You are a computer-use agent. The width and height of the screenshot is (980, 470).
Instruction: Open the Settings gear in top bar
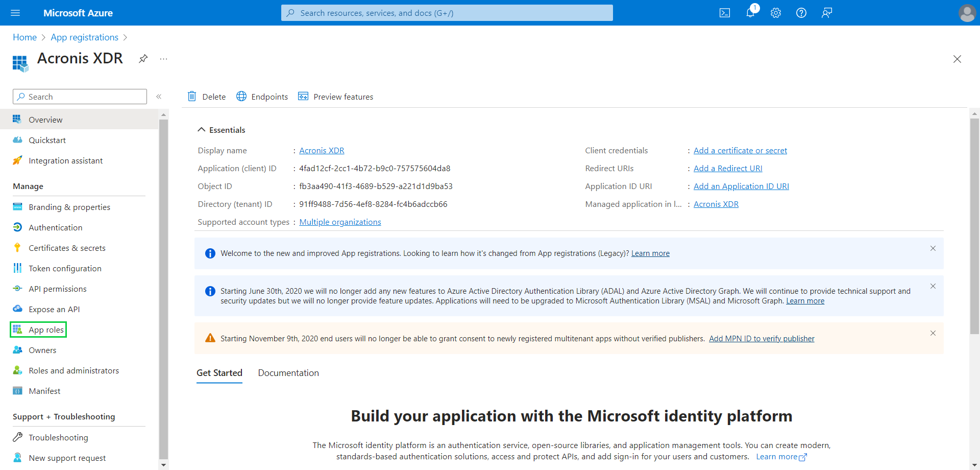coord(775,13)
